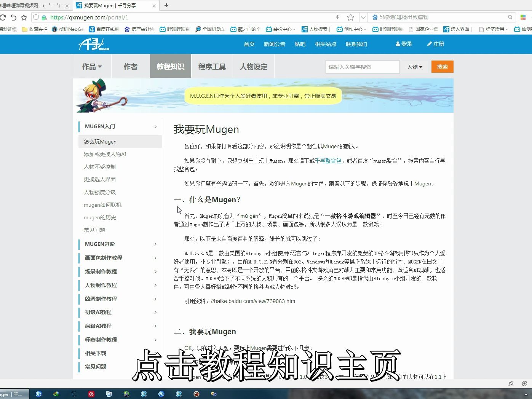The height and width of the screenshot is (399, 532).
Task: Open the 装扮中心 bookmark
Action: coord(281,29)
